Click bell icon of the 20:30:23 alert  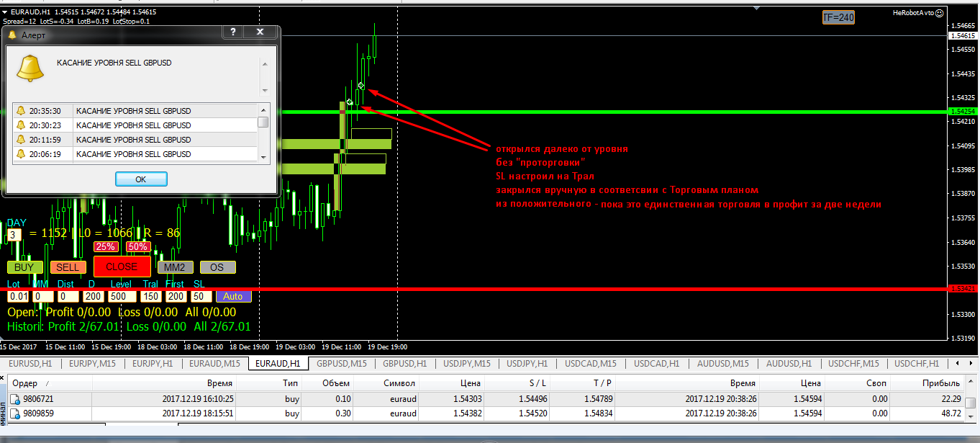(x=22, y=125)
